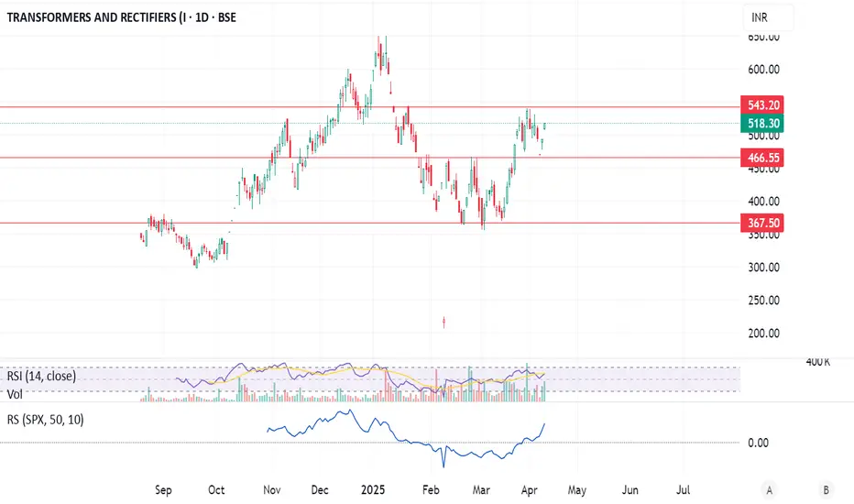Click Feb on the time axis
The image size is (854, 504).
[x=431, y=490]
